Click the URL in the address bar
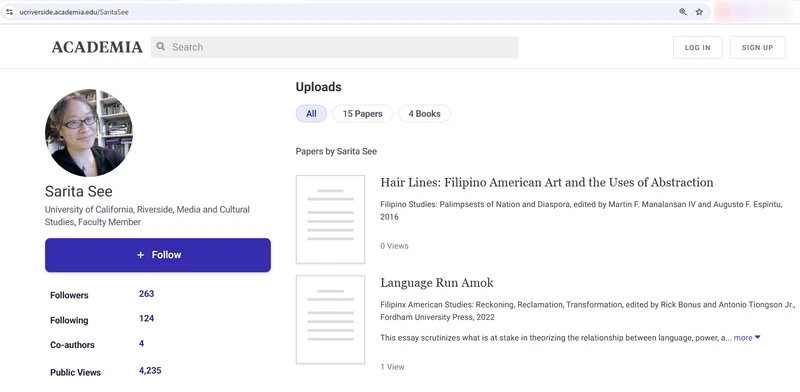The image size is (800, 392). coord(74,12)
